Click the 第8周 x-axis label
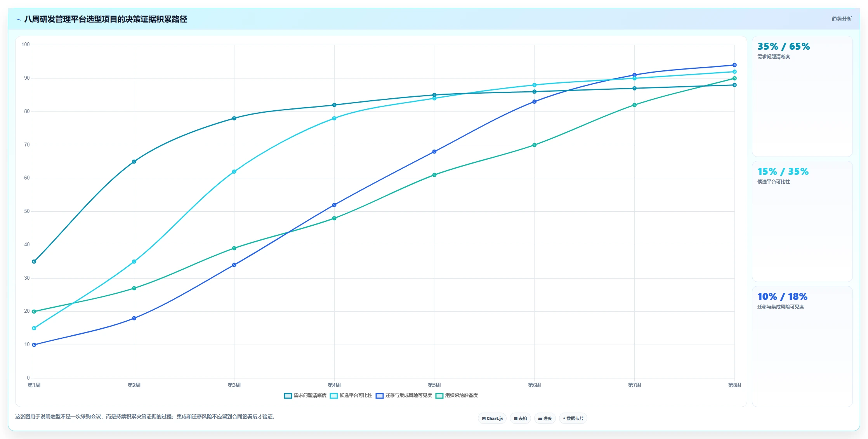Screen dimensions: 868x439 [734, 385]
